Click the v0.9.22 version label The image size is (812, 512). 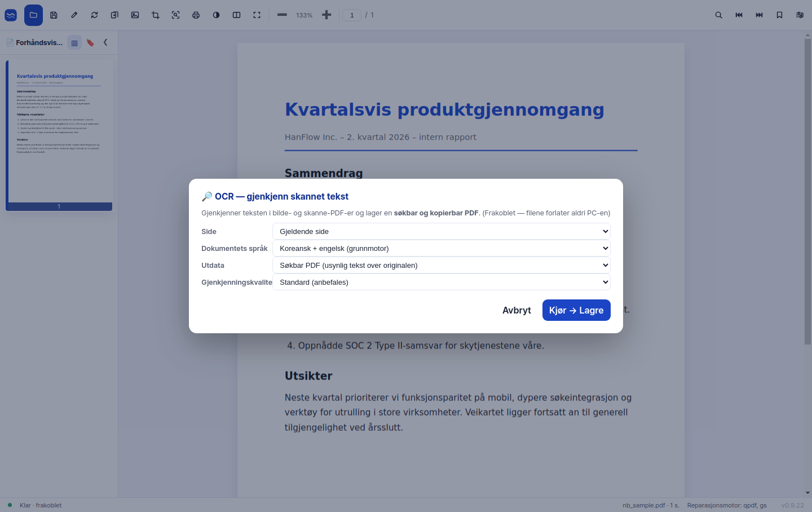[x=793, y=505]
